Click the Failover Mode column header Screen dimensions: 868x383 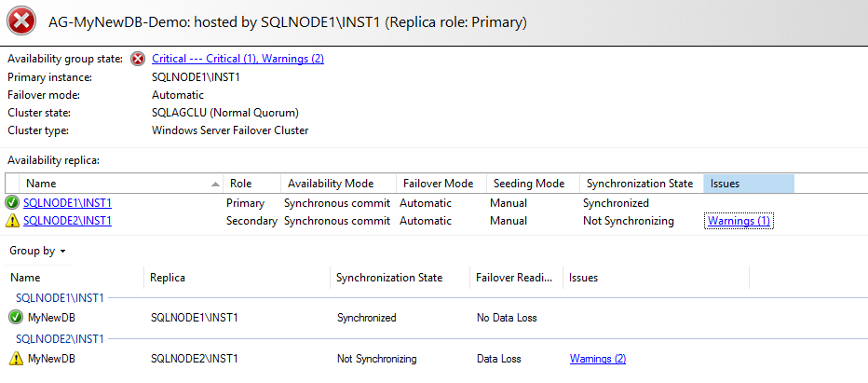click(x=436, y=184)
